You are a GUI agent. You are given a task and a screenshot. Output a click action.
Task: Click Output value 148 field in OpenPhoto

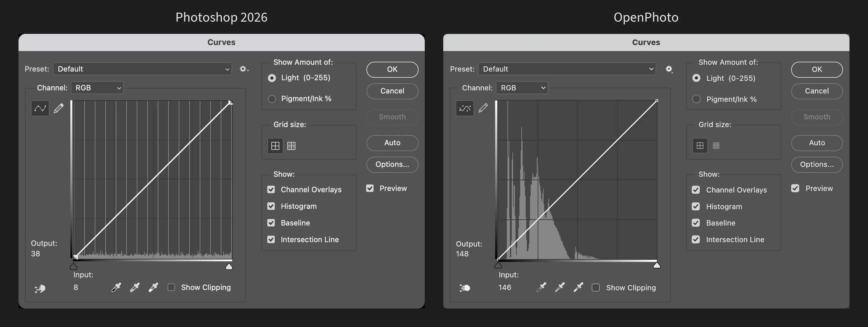point(462,254)
